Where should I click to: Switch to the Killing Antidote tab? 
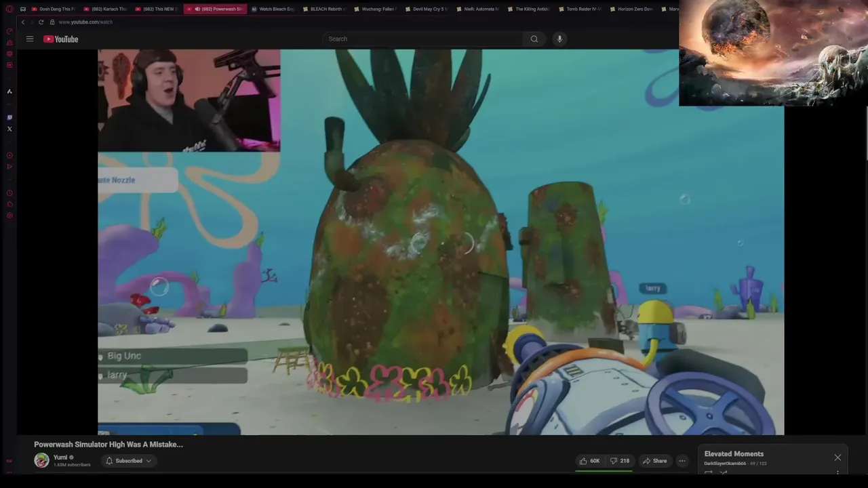tap(528, 9)
